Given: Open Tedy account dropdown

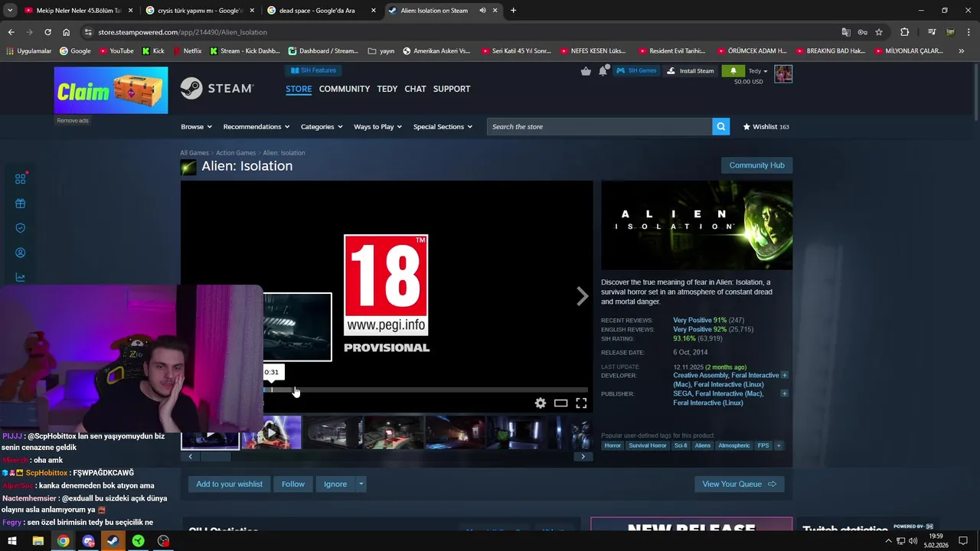Looking at the screenshot, I should (758, 71).
